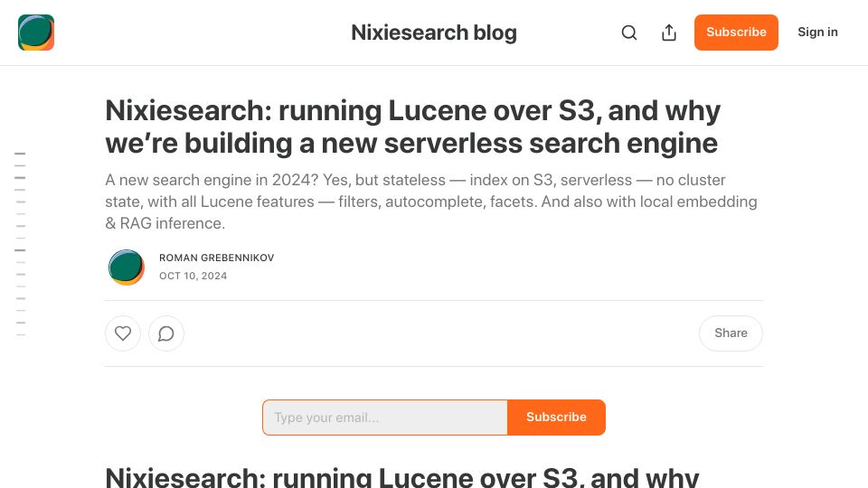
Task: Click the main article headline
Action: (x=413, y=127)
